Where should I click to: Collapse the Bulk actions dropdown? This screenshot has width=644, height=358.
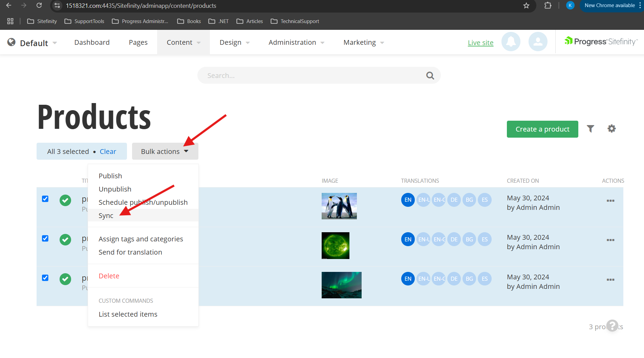coord(165,151)
